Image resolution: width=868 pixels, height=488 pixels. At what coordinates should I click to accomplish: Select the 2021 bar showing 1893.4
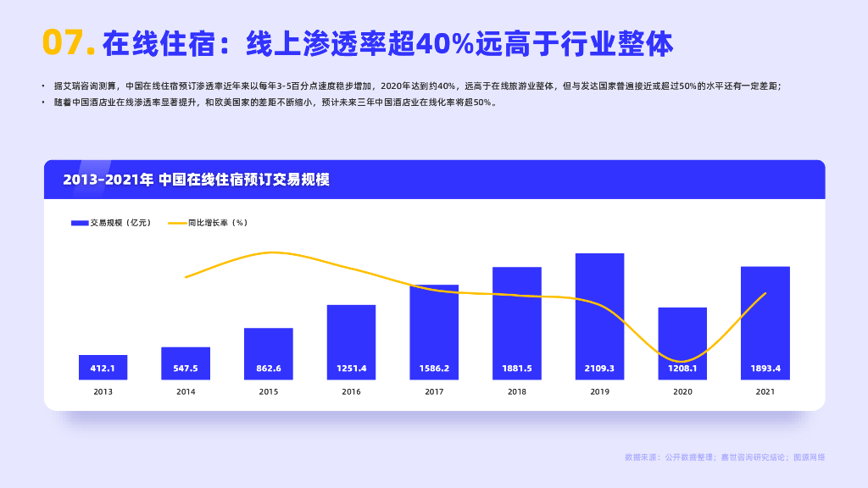[x=765, y=322]
